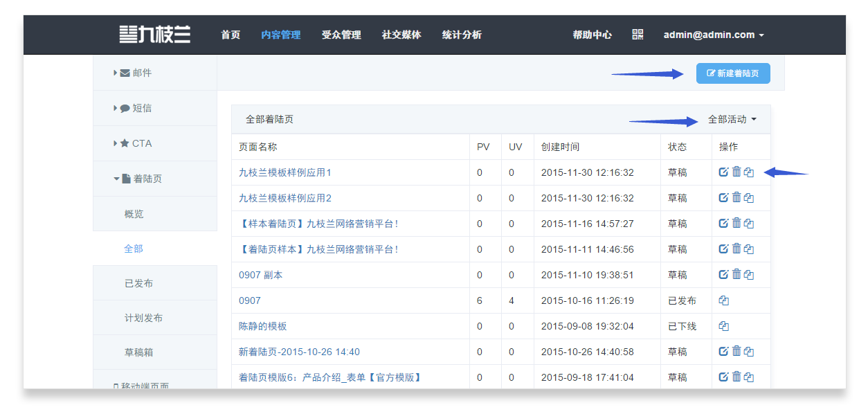Go to 统计分析 in top navigation
The image size is (868, 414).
[x=462, y=35]
